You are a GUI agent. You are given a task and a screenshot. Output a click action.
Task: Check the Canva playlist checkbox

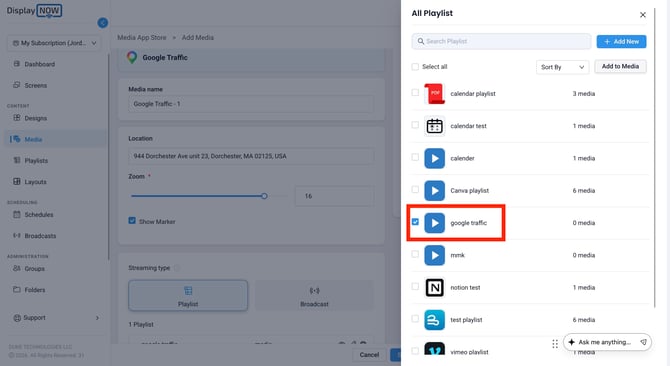click(415, 190)
